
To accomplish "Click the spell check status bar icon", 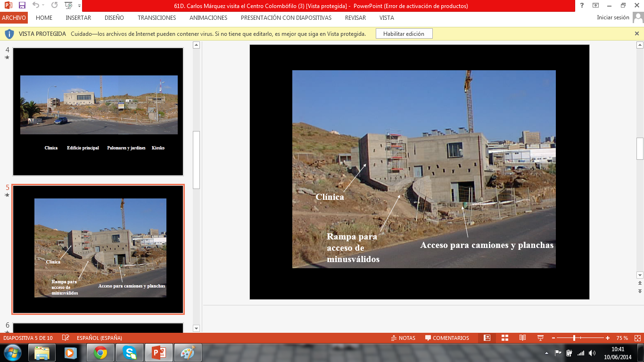I will 66,338.
